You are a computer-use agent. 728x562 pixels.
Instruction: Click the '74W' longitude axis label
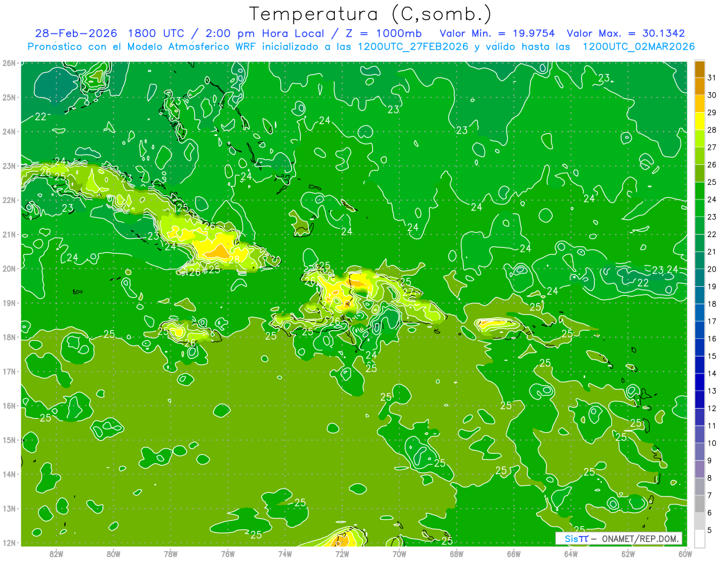(285, 554)
